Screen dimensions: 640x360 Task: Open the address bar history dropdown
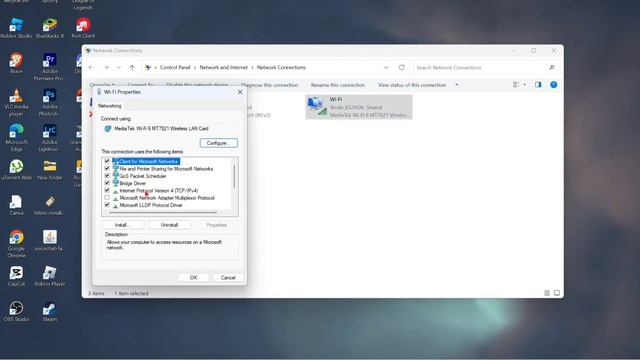(x=386, y=67)
